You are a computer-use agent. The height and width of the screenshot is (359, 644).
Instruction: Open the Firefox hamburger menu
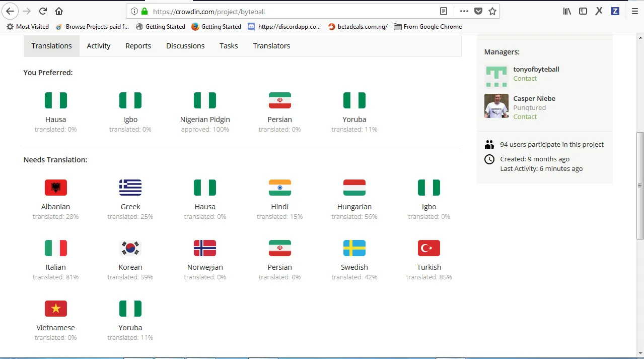634,11
